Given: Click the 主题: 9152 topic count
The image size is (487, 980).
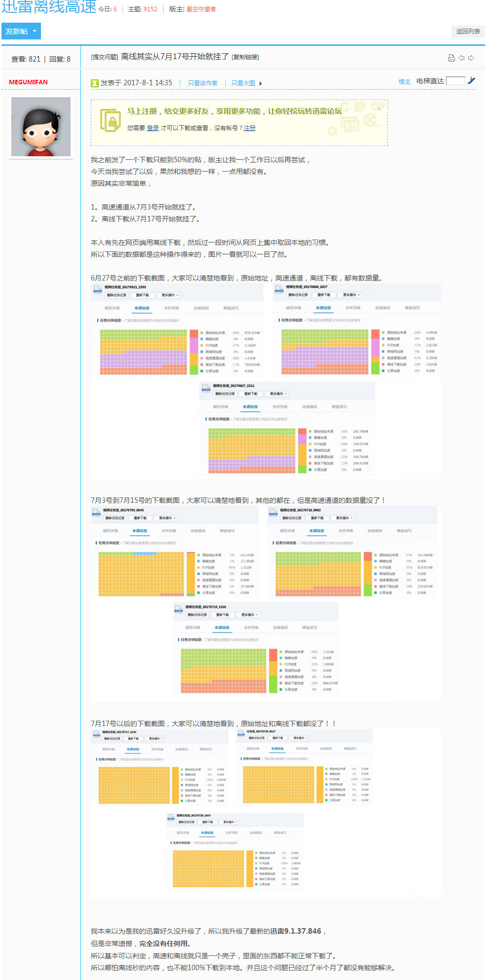Looking at the screenshot, I should [x=143, y=9].
